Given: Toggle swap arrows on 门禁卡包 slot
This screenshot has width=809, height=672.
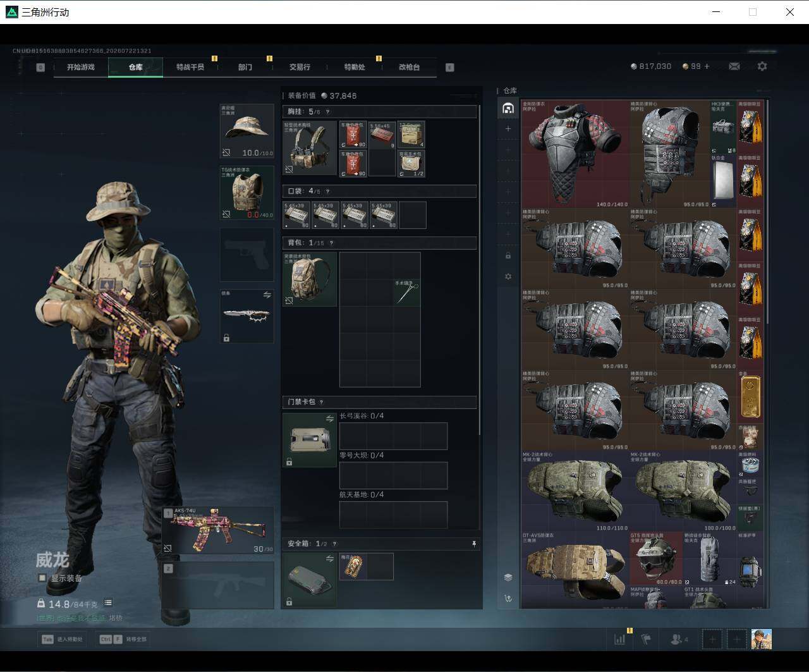Looking at the screenshot, I should click(x=329, y=419).
